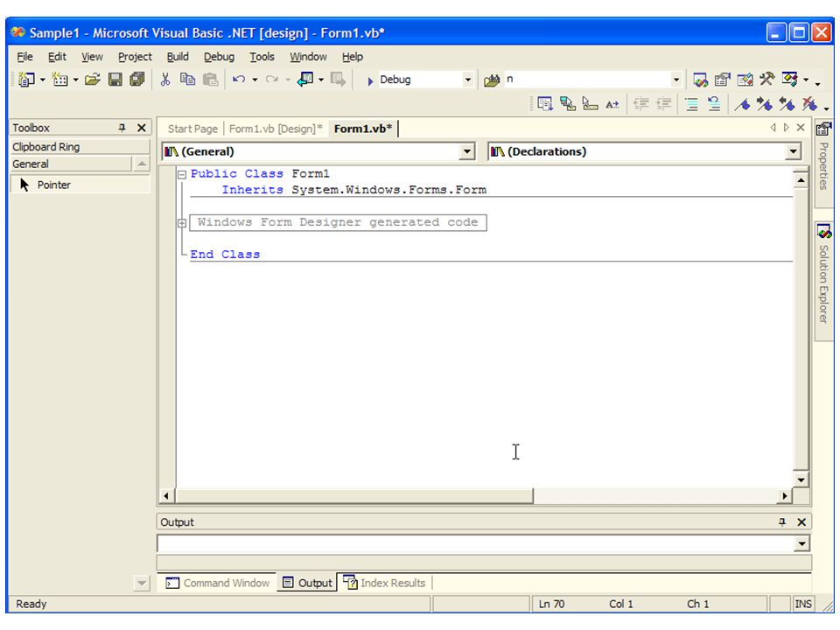This screenshot has width=840, height=630.
Task: Cut selection with the scissors icon
Action: coord(165,80)
